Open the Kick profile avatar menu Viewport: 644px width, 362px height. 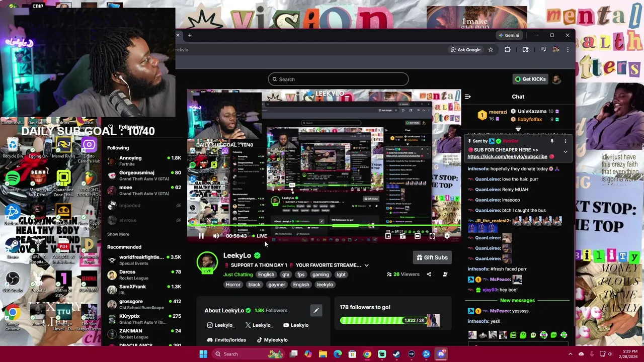pos(556,79)
